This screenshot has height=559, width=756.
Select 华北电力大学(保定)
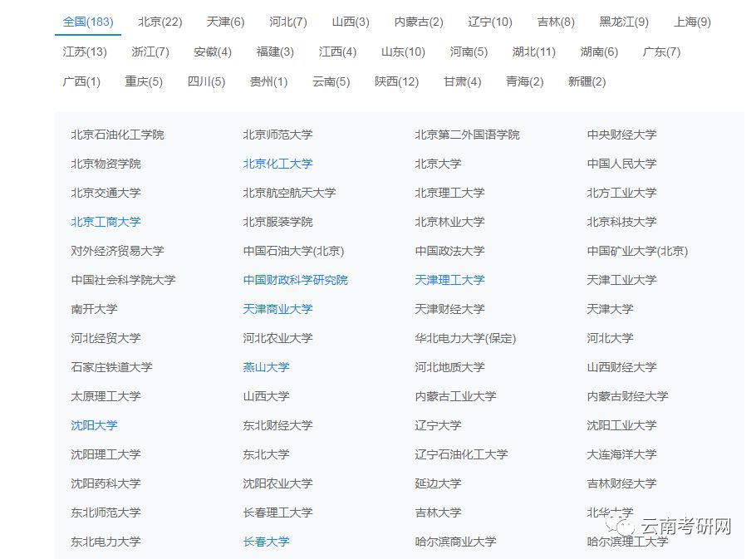[x=466, y=338]
